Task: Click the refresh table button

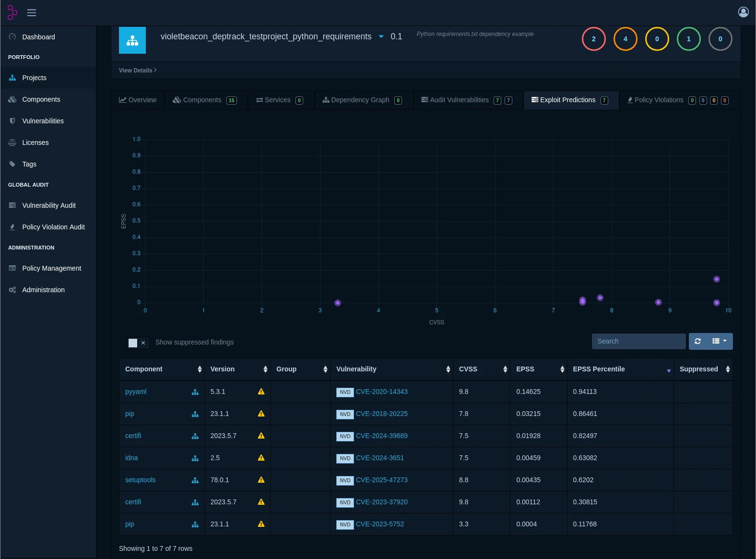Action: pos(697,341)
